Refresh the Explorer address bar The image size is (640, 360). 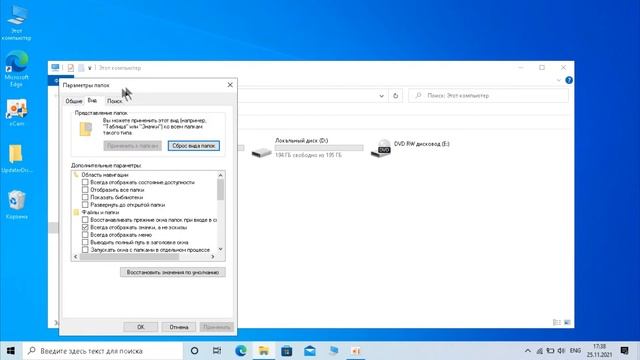point(396,96)
